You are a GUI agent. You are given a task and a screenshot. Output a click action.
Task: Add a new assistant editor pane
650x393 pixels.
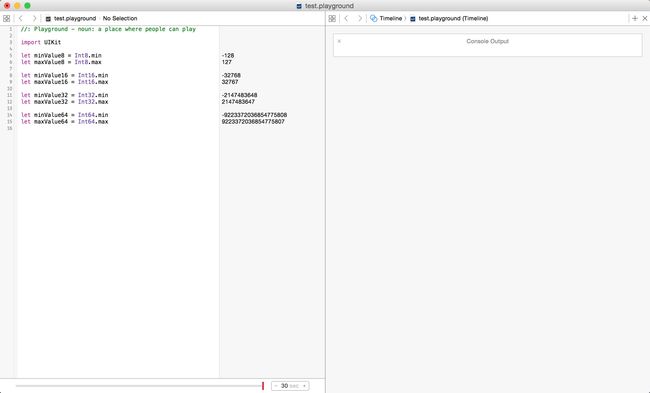(x=635, y=18)
